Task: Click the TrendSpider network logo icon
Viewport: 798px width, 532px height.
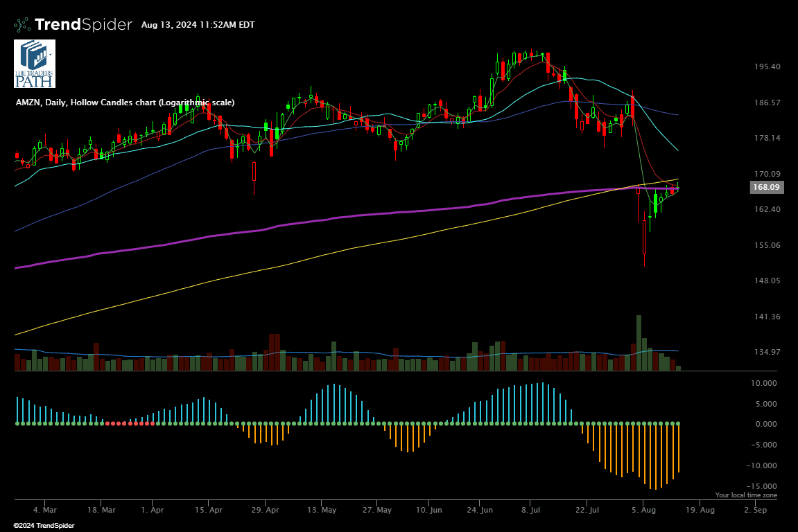Action: point(22,25)
